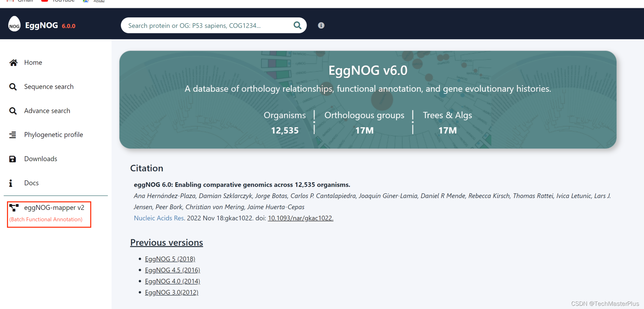Select Phylogenetic profile menu item

[x=53, y=135]
